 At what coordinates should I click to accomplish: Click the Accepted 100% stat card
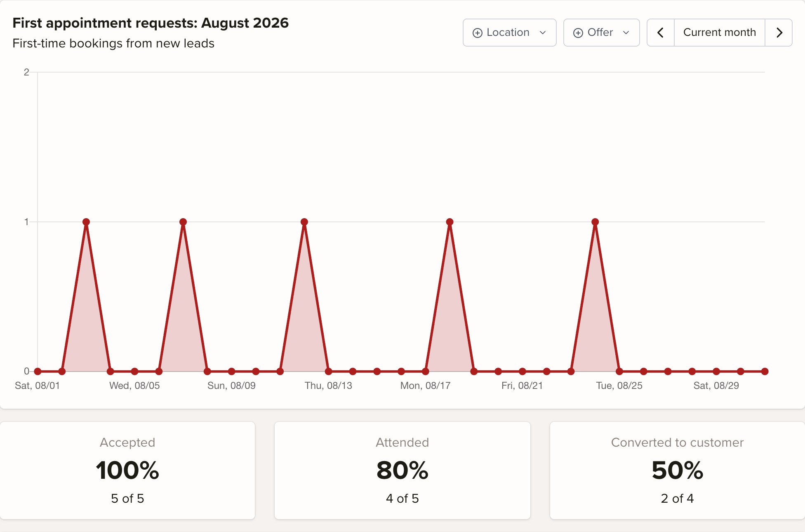point(127,470)
